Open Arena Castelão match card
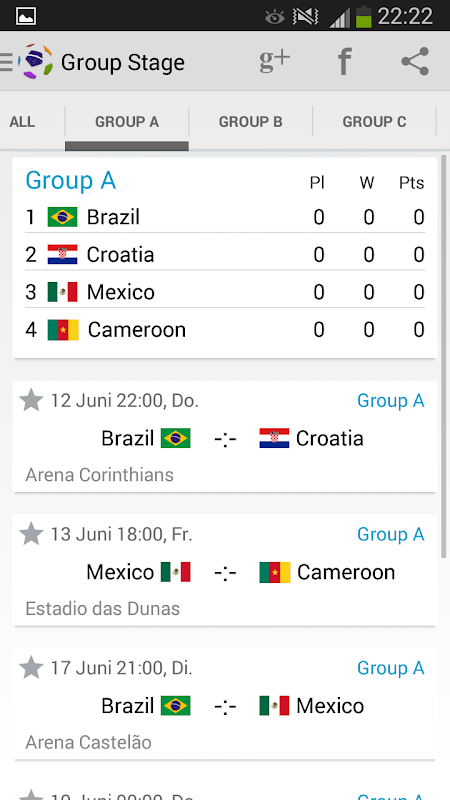This screenshot has width=450, height=800. [224, 704]
